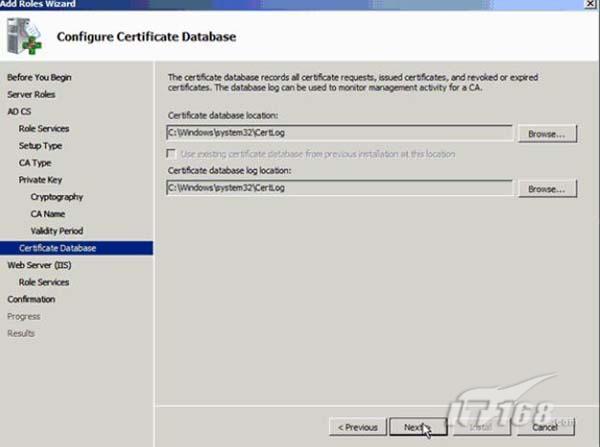Go to the Validity Period step
This screenshot has width=600, height=447.
57,231
